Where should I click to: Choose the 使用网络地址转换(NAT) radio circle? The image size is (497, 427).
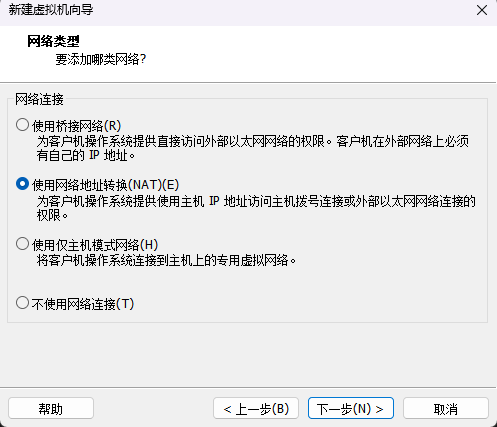[22, 184]
